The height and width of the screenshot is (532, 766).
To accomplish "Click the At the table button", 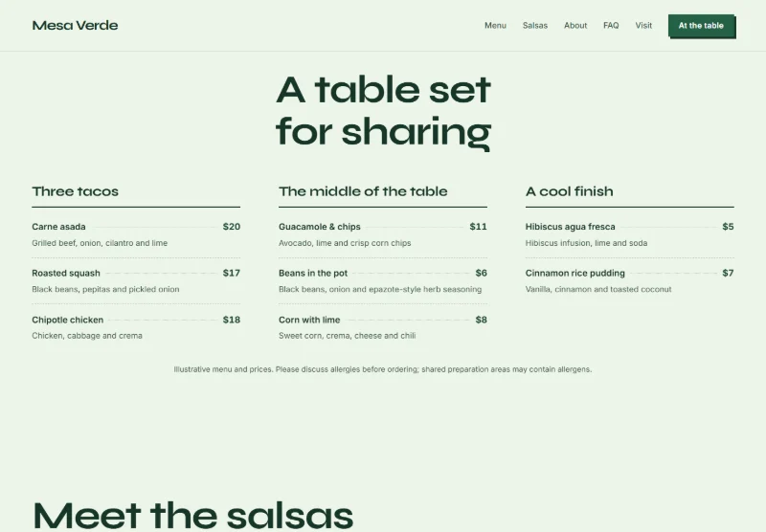I will (x=701, y=26).
